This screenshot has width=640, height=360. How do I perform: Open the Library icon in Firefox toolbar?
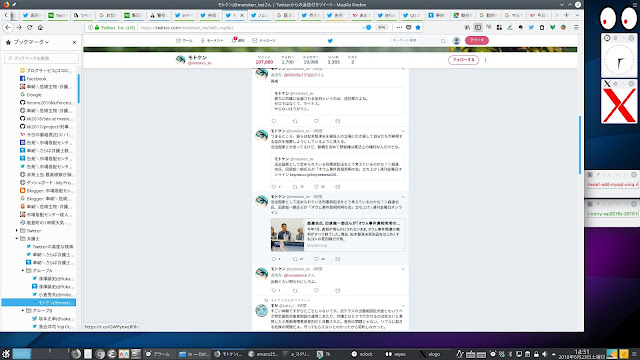tap(467, 27)
